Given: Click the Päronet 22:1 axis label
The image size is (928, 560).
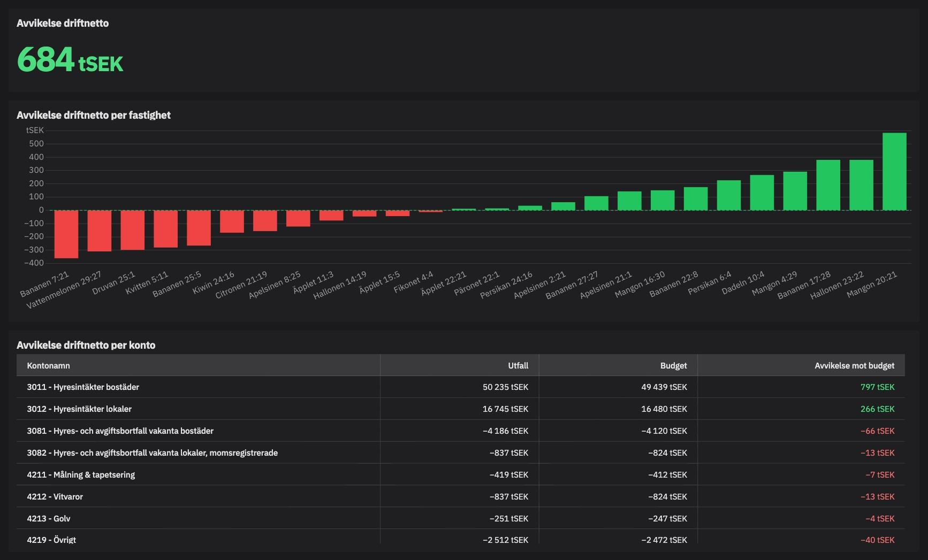Looking at the screenshot, I should pyautogui.click(x=477, y=283).
